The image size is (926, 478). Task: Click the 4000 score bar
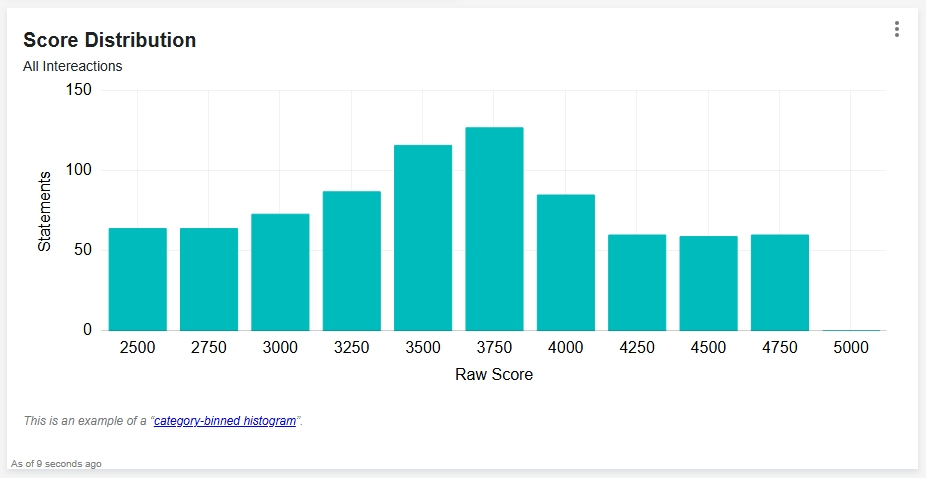(566, 262)
